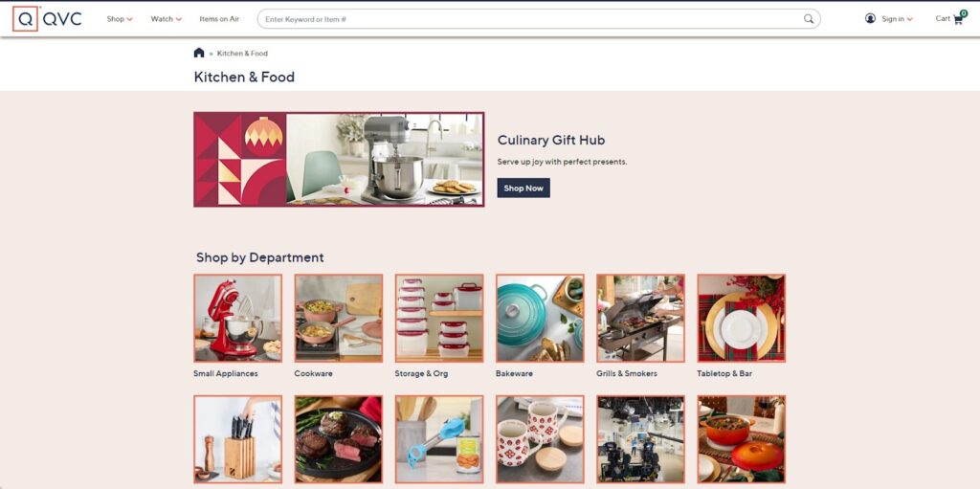980x489 pixels.
Task: Focus the keyword search field
Action: coord(531,19)
